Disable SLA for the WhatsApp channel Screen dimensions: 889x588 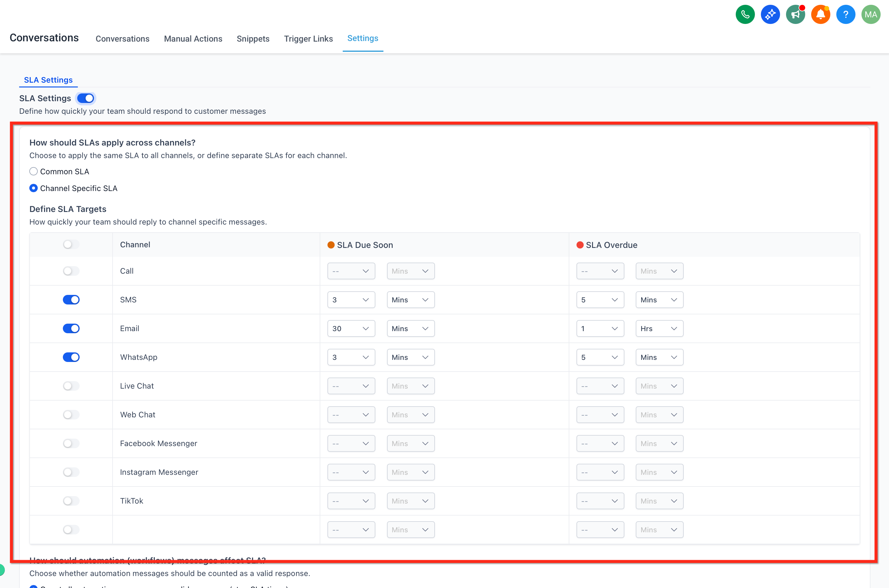(71, 357)
